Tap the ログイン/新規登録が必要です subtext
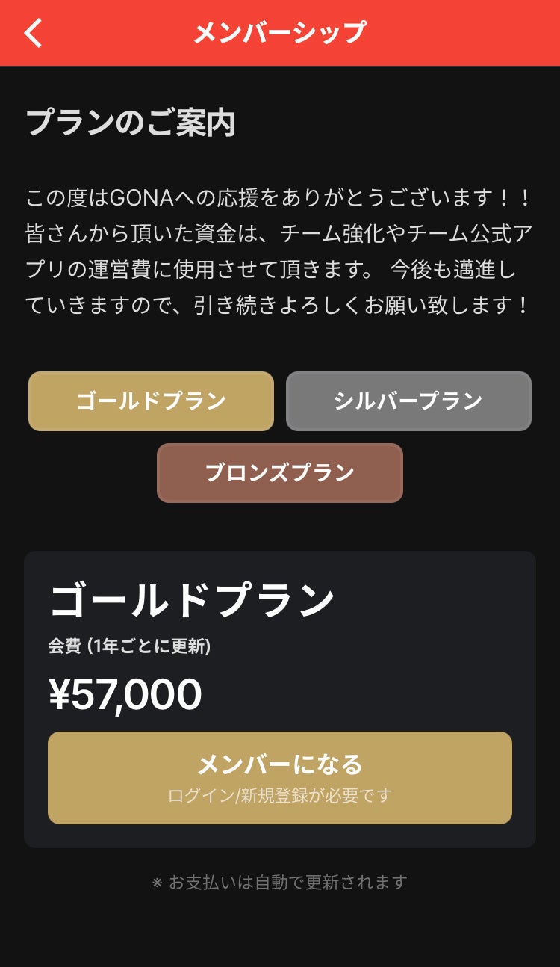This screenshot has height=967, width=560. coord(280,796)
